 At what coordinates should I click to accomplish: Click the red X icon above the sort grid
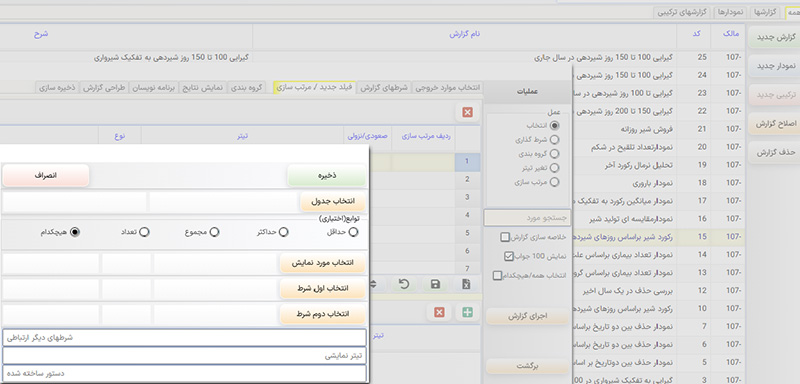click(x=467, y=112)
